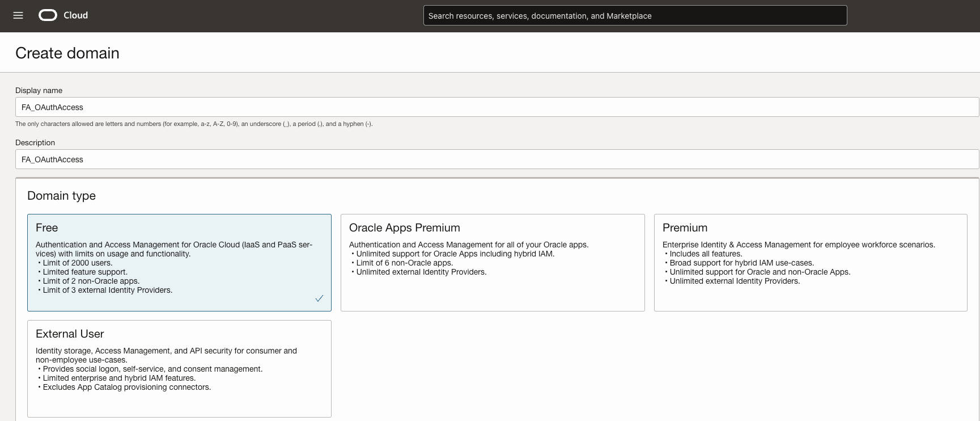
Task: Click the Domain type section heading
Action: [x=61, y=196]
